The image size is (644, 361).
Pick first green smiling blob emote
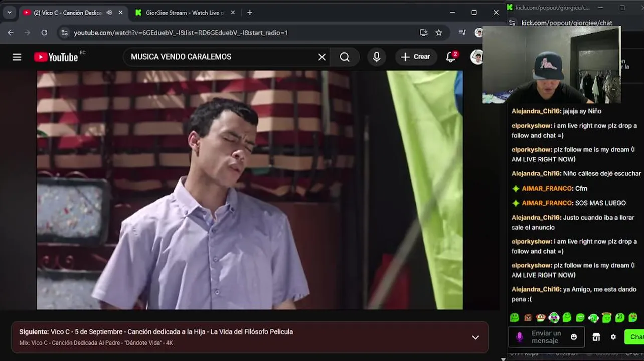point(515,317)
